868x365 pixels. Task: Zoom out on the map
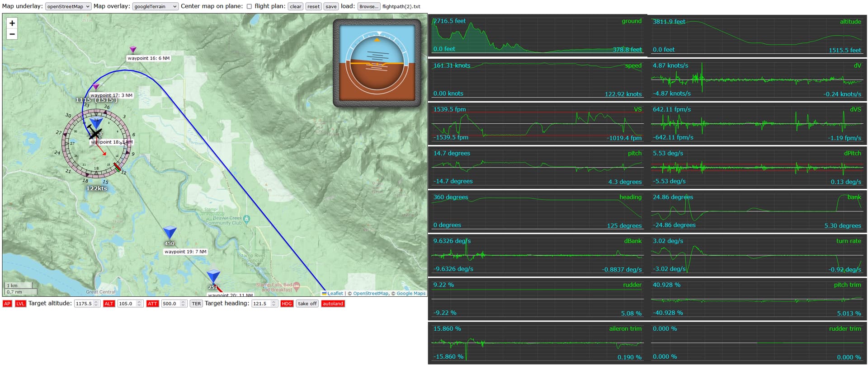(12, 34)
